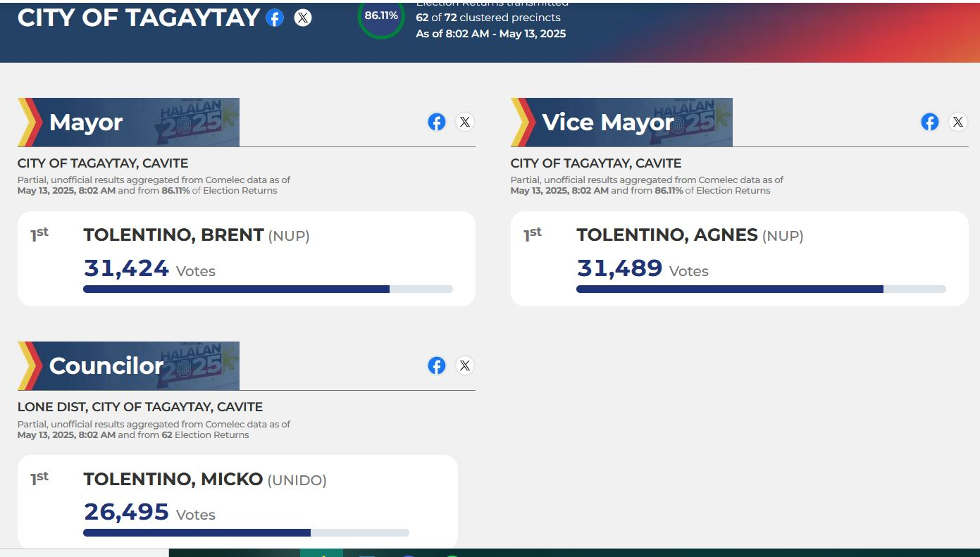This screenshot has width=980, height=557.
Task: Share City of Tagaytay results on Facebook
Action: click(x=275, y=18)
